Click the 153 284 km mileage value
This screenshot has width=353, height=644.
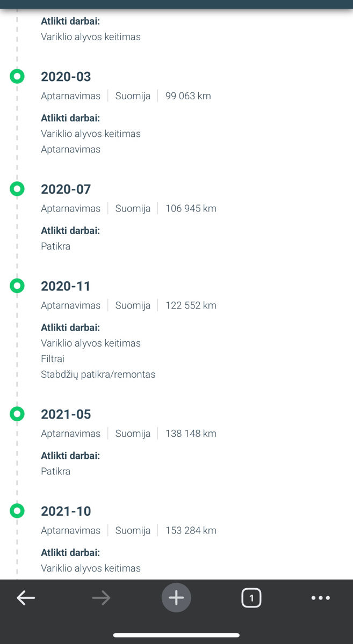point(191,530)
